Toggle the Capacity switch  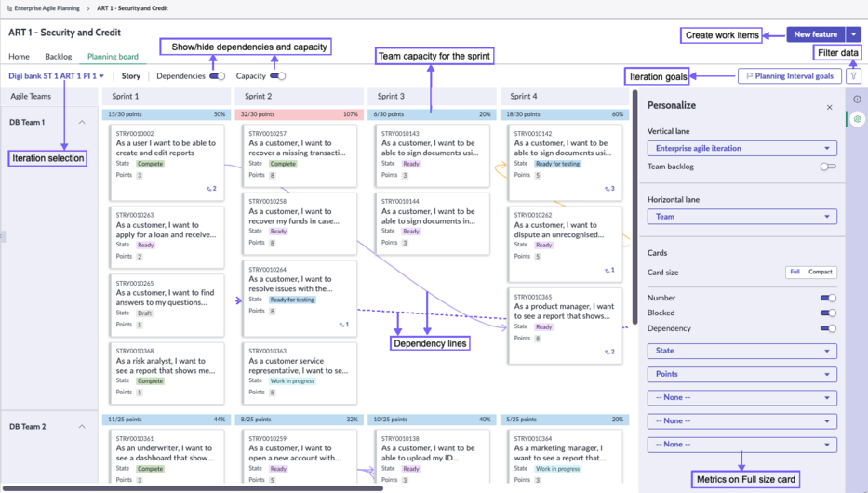tap(278, 76)
